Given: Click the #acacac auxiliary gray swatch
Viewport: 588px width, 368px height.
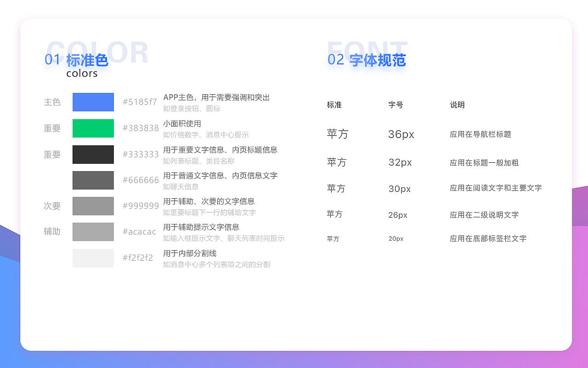Looking at the screenshot, I should (93, 232).
